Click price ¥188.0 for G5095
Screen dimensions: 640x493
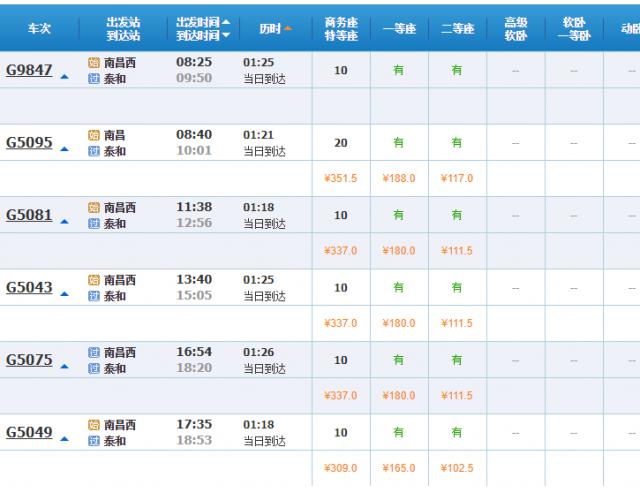coord(399,178)
